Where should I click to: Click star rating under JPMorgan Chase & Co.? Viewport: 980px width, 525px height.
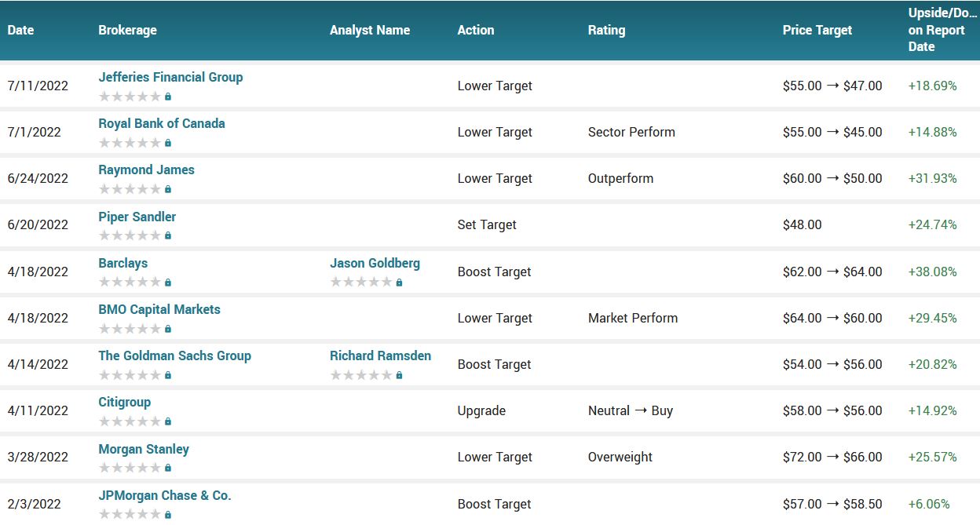click(x=130, y=515)
